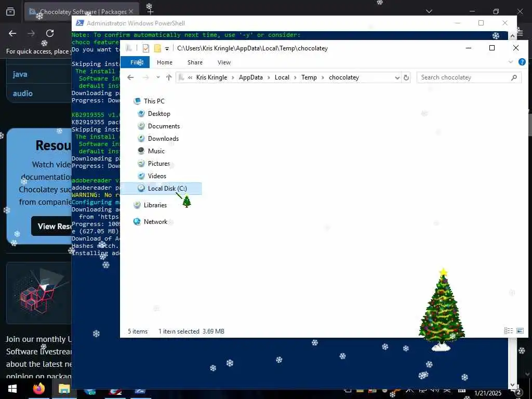Image resolution: width=532 pixels, height=399 pixels.
Task: Open Firefox recent browsing view icon
Action: pyautogui.click(x=10, y=11)
